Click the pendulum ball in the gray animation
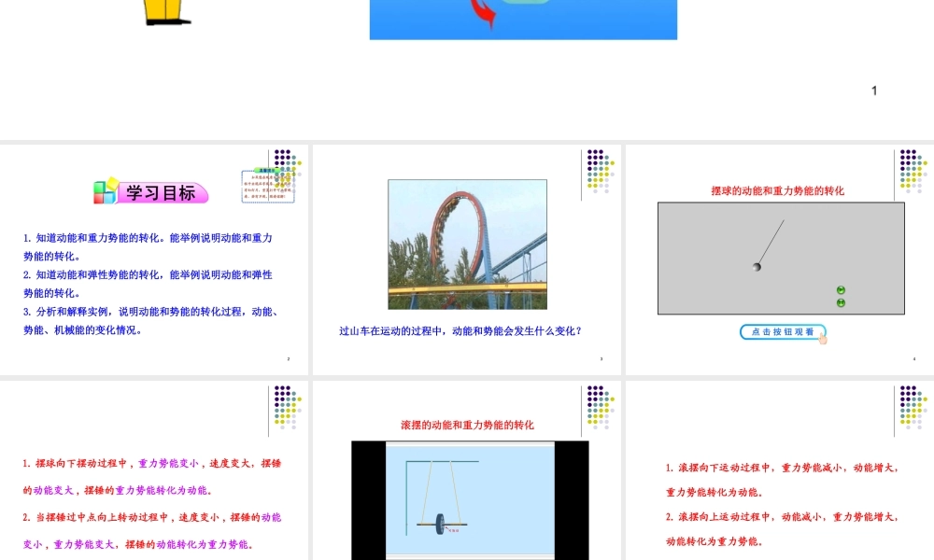Viewport: 934px width, 560px height. 757,267
